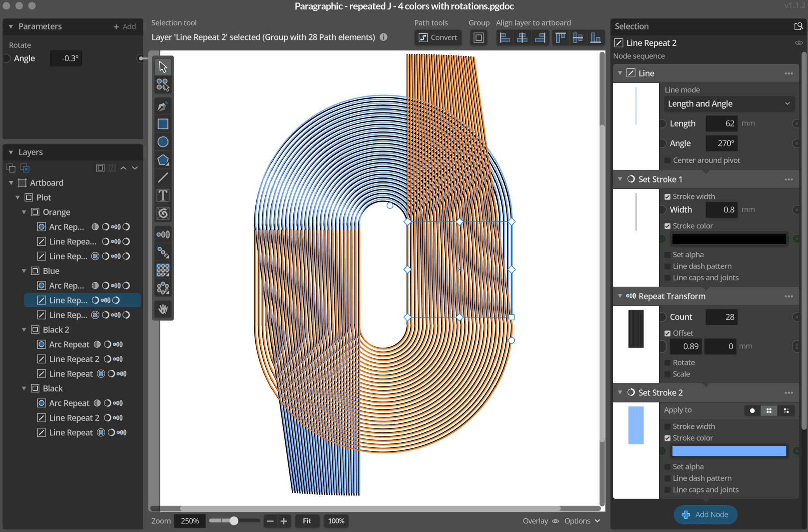
Task: Collapse the Black 2 group in layers
Action: coord(24,330)
